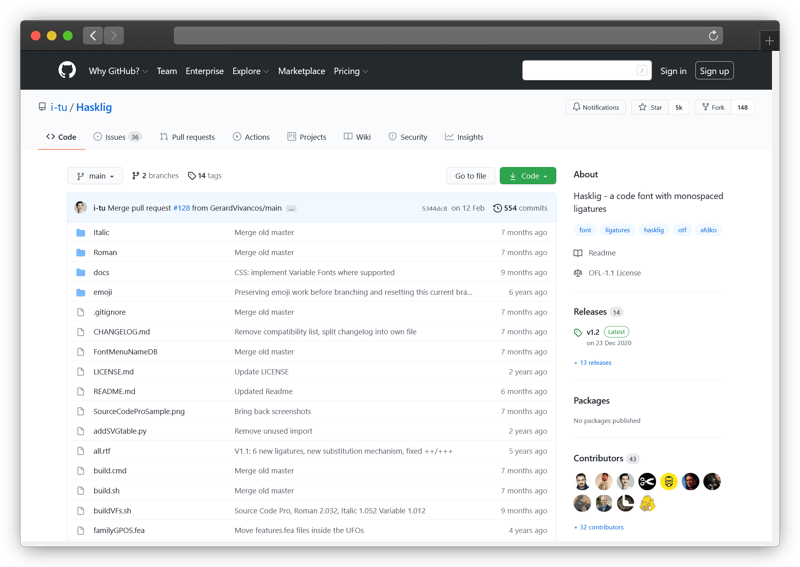The image size is (800, 567).
Task: Click the branch icon beside 2 branches
Action: [x=135, y=176]
